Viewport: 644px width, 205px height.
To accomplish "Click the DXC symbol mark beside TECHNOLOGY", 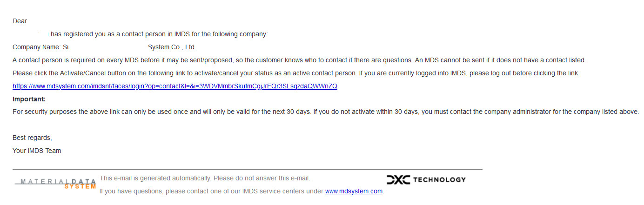I will click(398, 179).
